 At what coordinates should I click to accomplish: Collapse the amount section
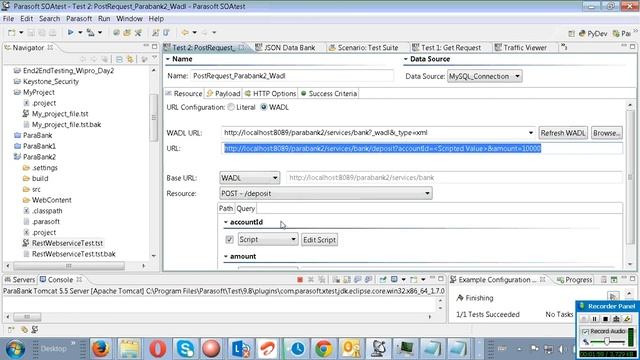(x=226, y=257)
